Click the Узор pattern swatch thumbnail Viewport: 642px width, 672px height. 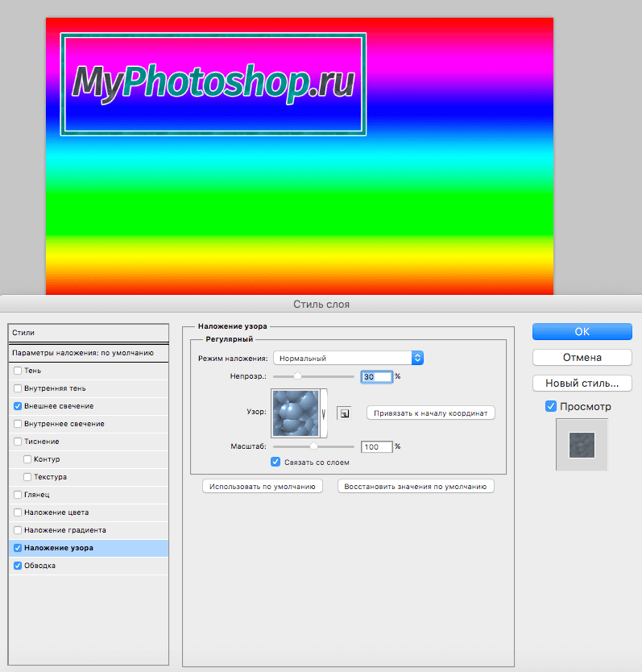tap(296, 413)
